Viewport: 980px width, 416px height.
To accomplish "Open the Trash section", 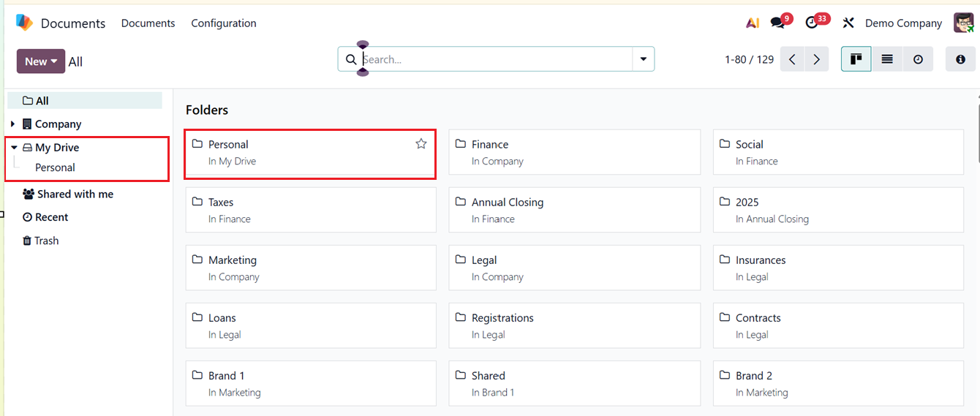I will click(40, 241).
